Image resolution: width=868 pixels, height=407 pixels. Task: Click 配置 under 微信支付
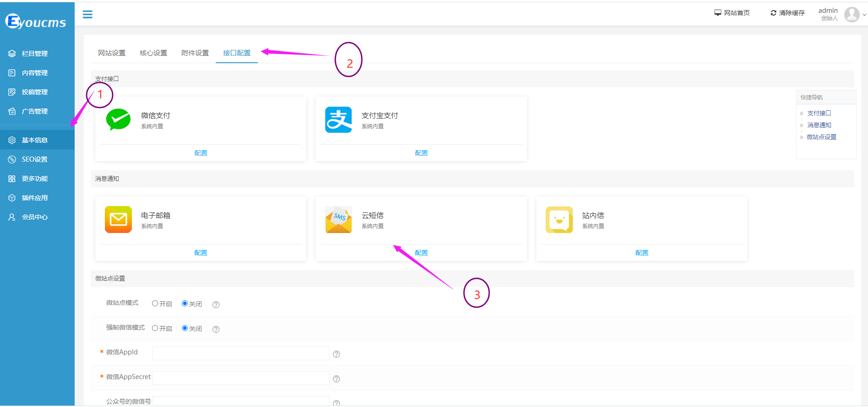(x=201, y=153)
